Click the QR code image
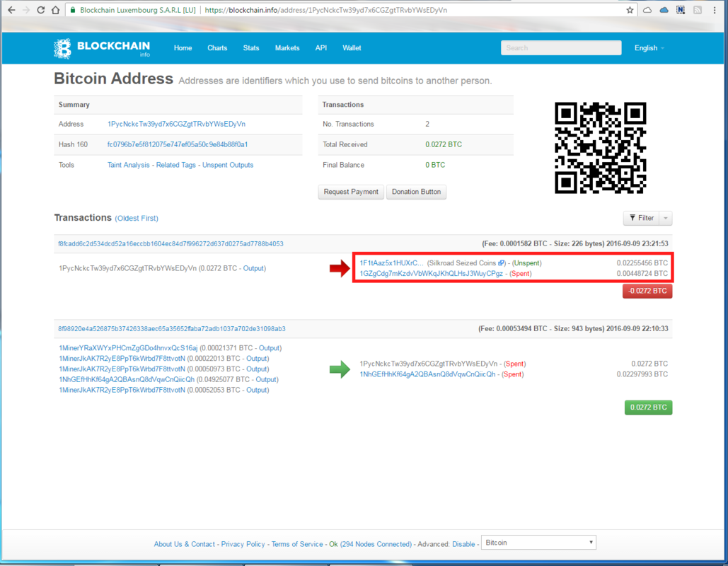728x566 pixels. click(601, 148)
